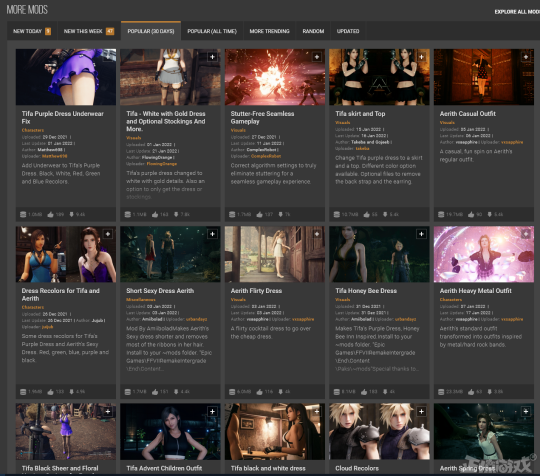Click the plus icon on the Tifa skirt and Top card
The width and height of the screenshot is (540, 476).
tap(422, 57)
